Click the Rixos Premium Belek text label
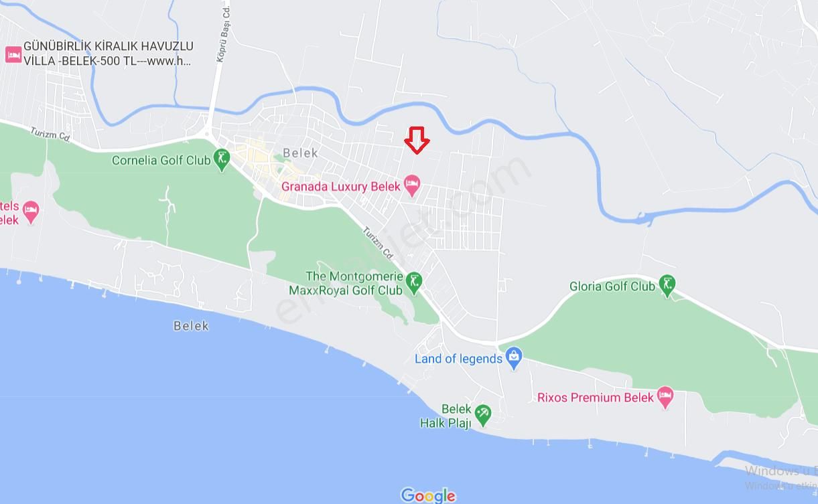The height and width of the screenshot is (504, 818). (x=595, y=398)
